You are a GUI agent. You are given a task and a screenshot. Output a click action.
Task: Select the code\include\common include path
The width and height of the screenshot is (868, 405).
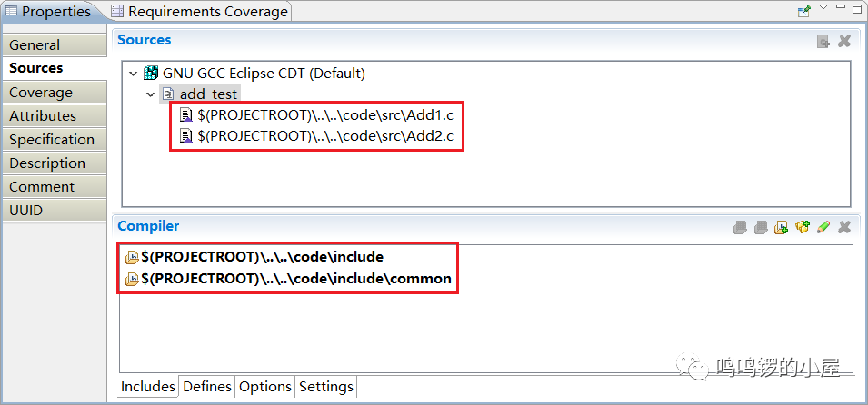295,279
